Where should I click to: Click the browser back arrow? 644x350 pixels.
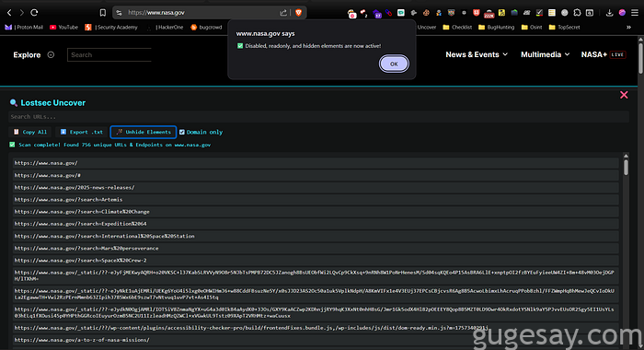(9, 13)
